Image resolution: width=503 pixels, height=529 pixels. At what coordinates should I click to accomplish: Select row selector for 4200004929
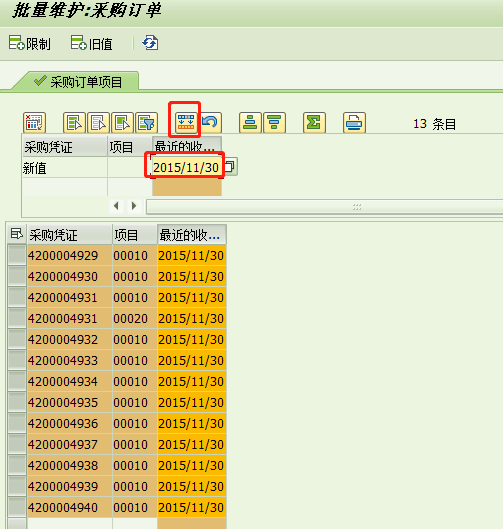tap(17, 255)
